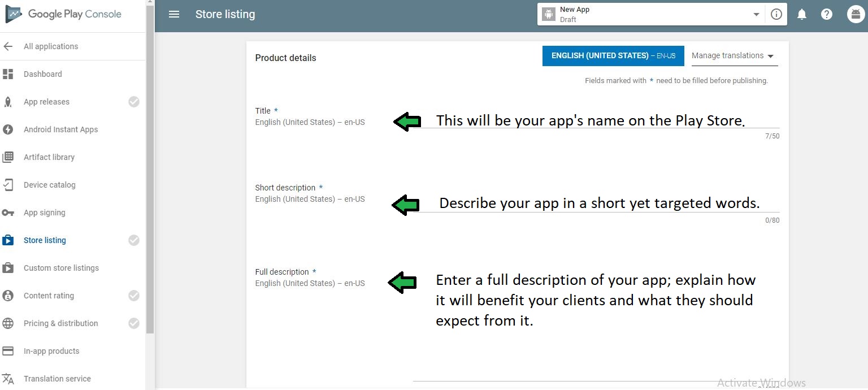Open Device catalog section
Image resolution: width=868 pixels, height=390 pixels.
point(49,185)
